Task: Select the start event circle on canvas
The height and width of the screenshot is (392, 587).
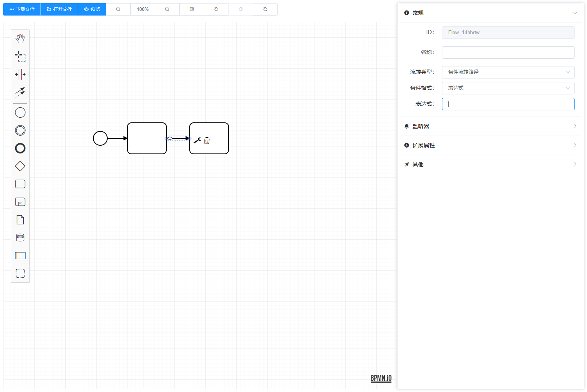Action: (x=100, y=138)
